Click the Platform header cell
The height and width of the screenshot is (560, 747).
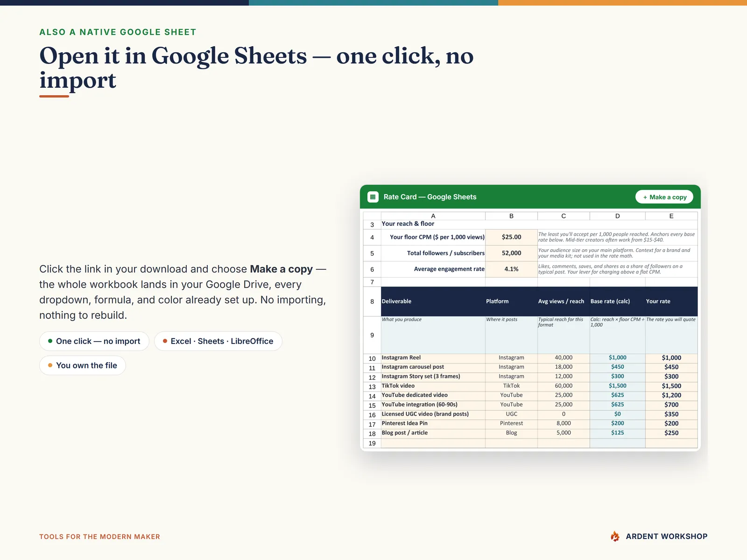(x=511, y=301)
